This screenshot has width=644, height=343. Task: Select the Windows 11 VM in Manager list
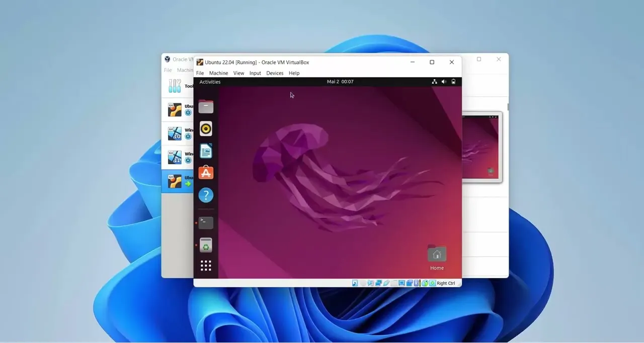click(x=178, y=157)
